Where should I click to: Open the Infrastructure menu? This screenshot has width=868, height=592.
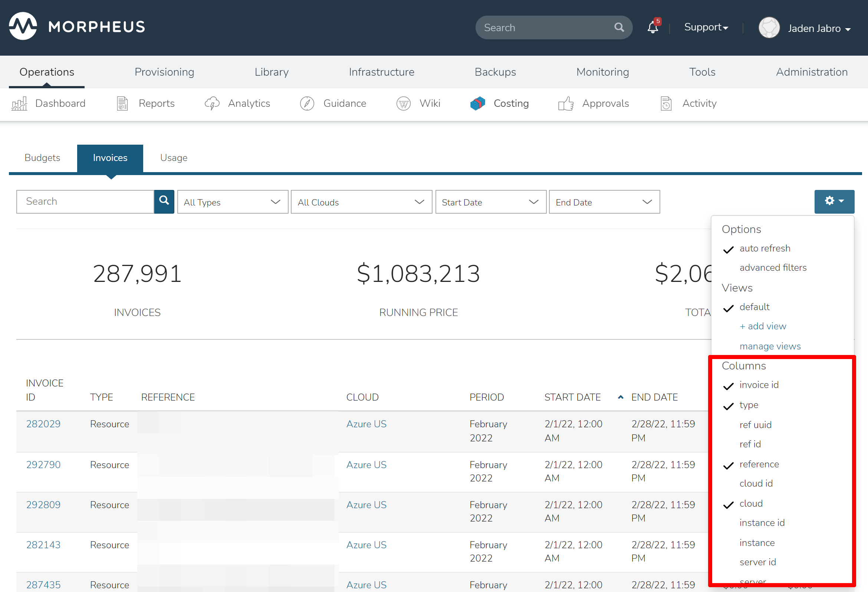(x=381, y=72)
